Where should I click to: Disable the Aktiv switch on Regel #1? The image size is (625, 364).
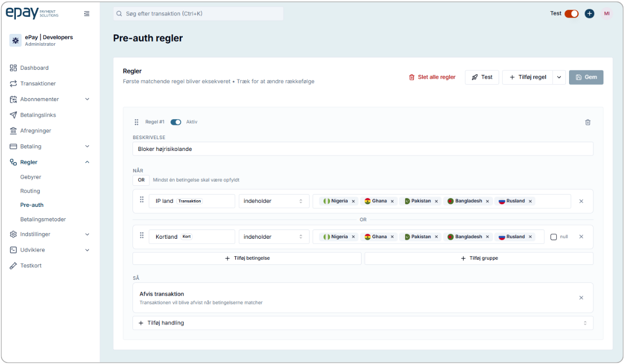click(176, 122)
